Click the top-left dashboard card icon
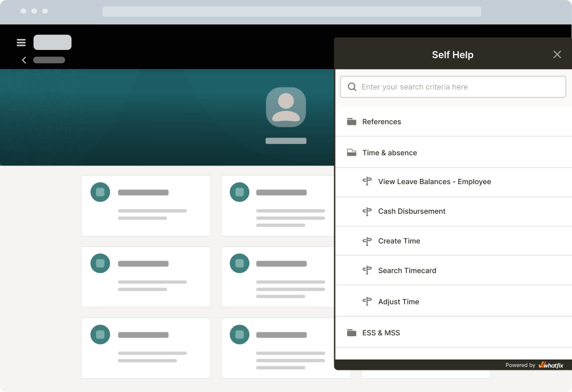572x392 pixels. (x=101, y=192)
